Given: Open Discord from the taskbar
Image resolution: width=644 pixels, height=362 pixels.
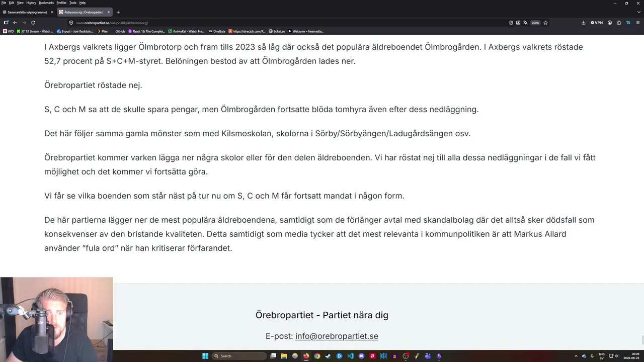Looking at the screenshot, I should tap(361, 356).
